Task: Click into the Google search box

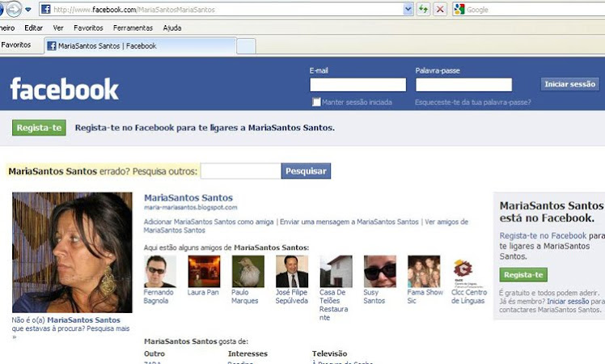Action: (535, 10)
